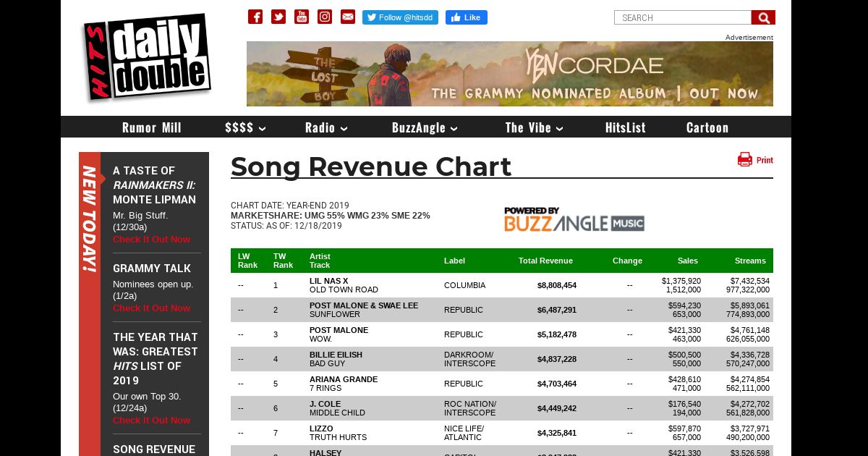Select 7 RINGS track title
This screenshot has height=456, width=868.
pos(325,388)
